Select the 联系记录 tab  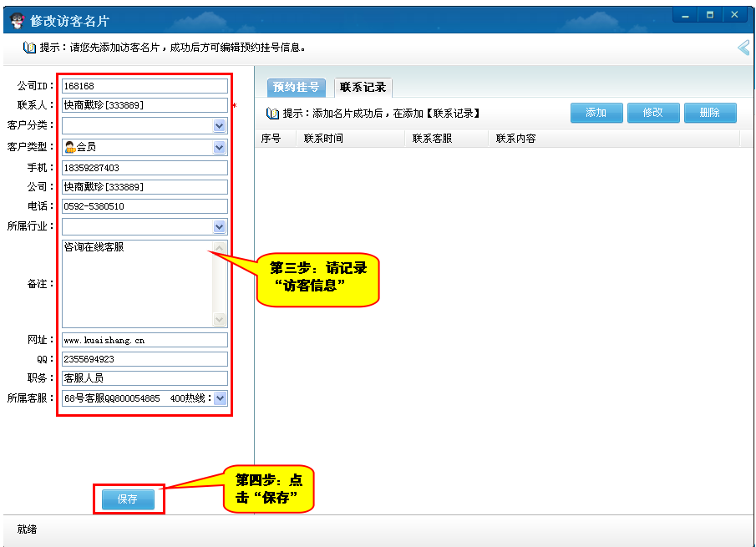pyautogui.click(x=363, y=88)
